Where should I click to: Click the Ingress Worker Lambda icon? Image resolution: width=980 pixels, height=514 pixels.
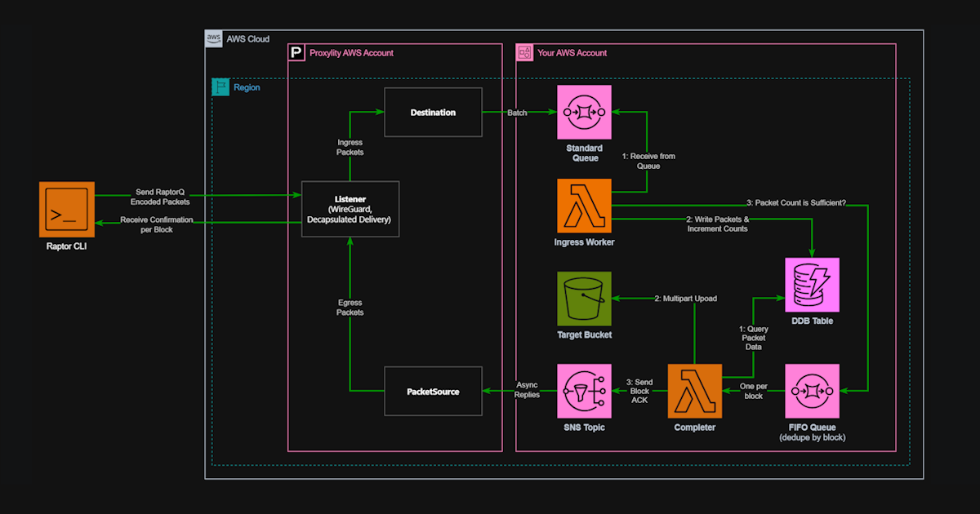584,206
